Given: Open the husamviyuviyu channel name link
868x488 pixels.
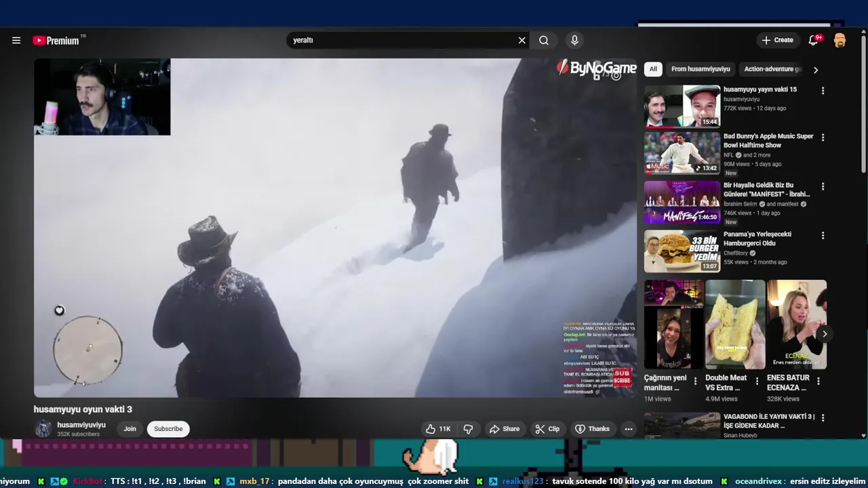Looking at the screenshot, I should coord(81,425).
